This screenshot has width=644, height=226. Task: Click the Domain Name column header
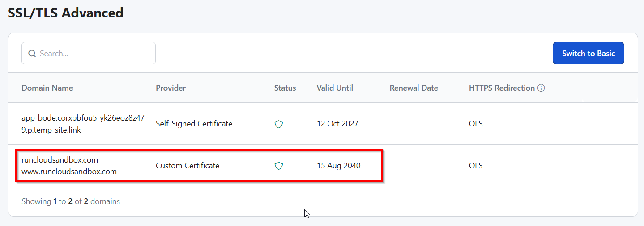point(47,88)
